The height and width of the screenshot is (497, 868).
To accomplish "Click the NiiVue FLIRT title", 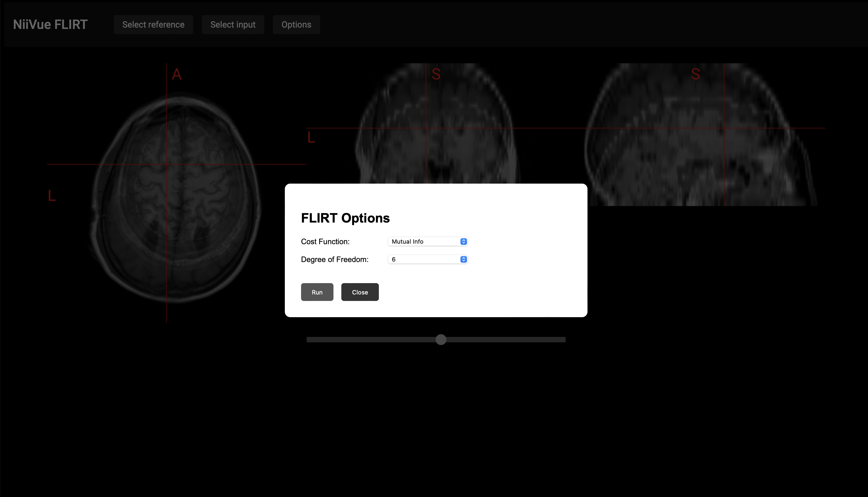I will 50,25.
